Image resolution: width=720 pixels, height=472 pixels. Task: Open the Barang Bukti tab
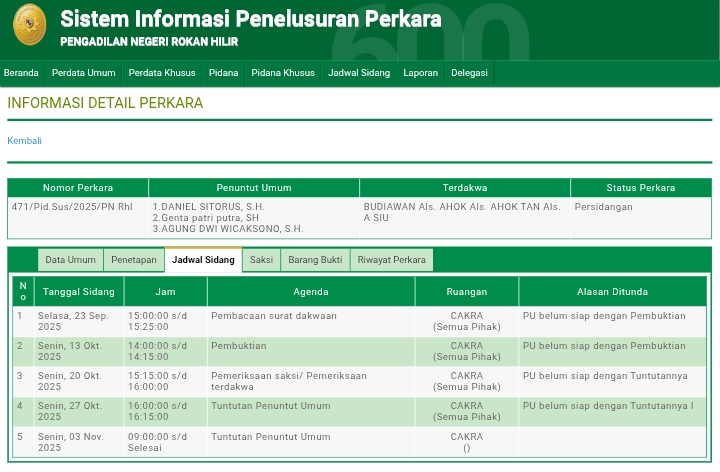coord(315,260)
